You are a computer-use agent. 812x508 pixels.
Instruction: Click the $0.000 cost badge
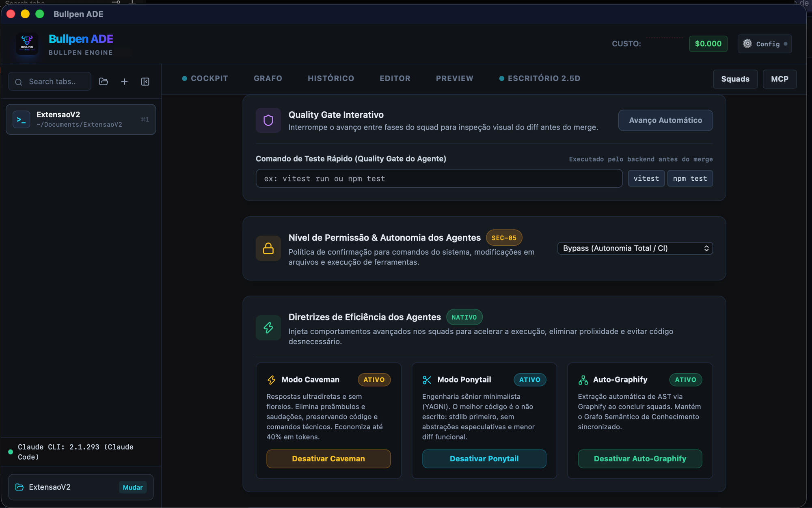(708, 43)
